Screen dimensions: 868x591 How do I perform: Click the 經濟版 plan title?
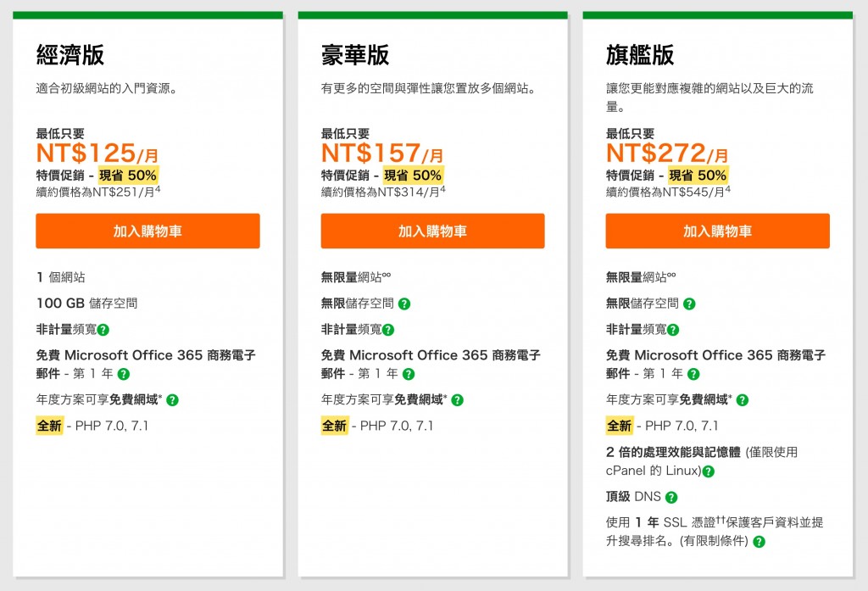[x=70, y=55]
